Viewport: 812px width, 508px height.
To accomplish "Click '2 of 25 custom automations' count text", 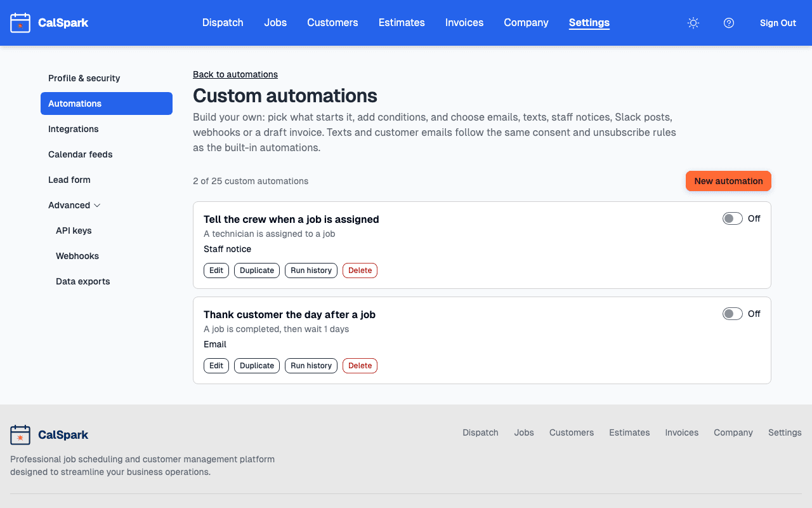I will pyautogui.click(x=251, y=181).
